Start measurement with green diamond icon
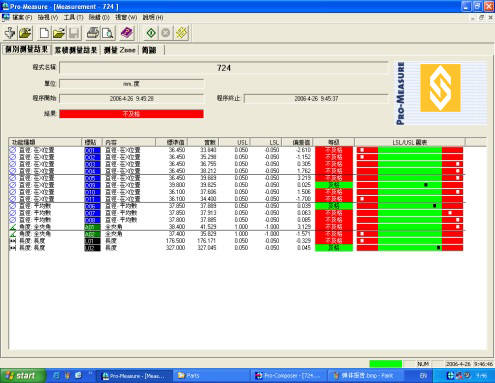 (151, 33)
